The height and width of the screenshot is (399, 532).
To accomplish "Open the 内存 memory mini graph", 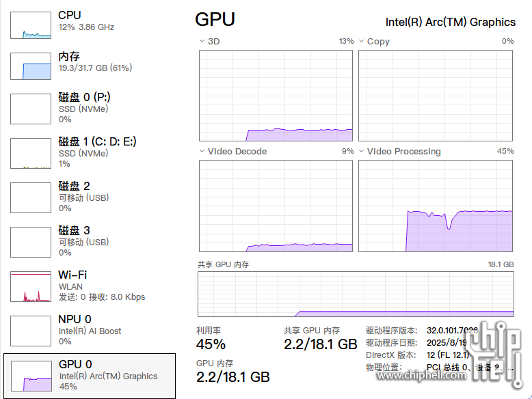I will coord(31,66).
